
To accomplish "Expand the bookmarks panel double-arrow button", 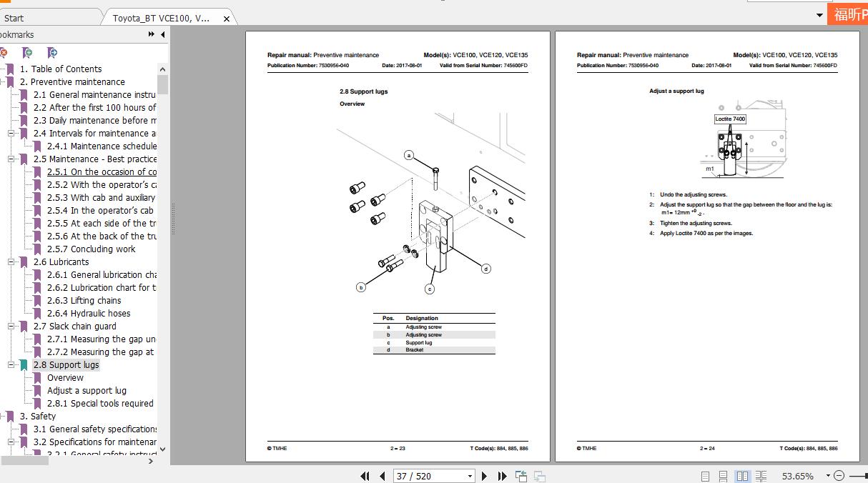I will [152, 34].
